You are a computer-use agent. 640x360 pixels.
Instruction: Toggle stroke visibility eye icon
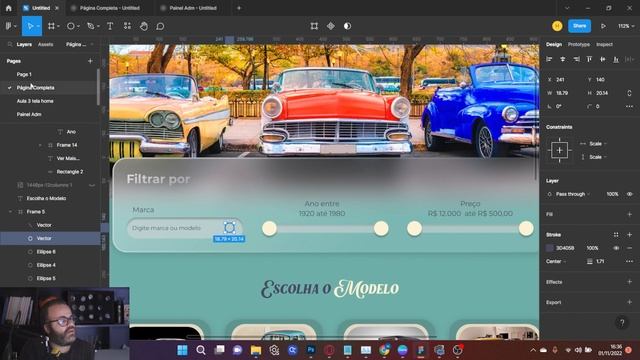(616, 248)
